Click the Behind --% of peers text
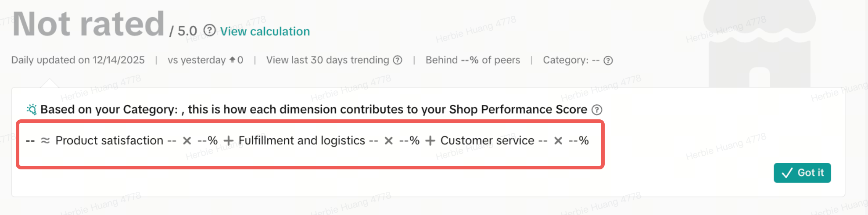 473,60
